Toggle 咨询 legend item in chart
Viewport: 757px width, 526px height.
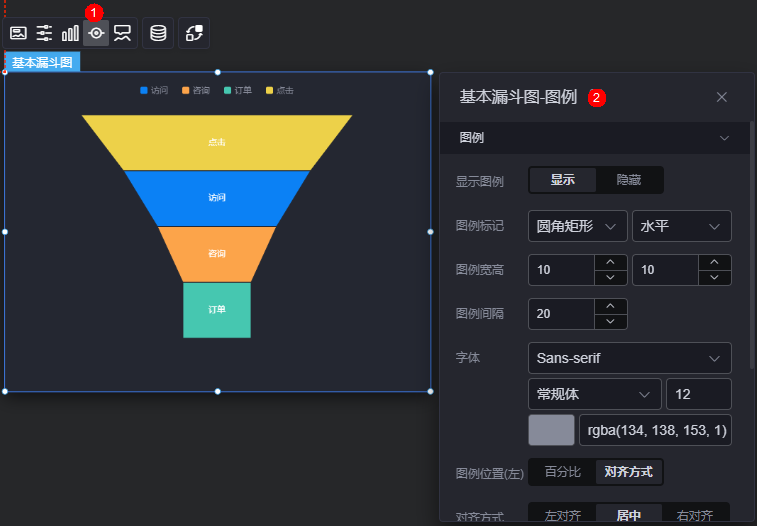pyautogui.click(x=196, y=90)
